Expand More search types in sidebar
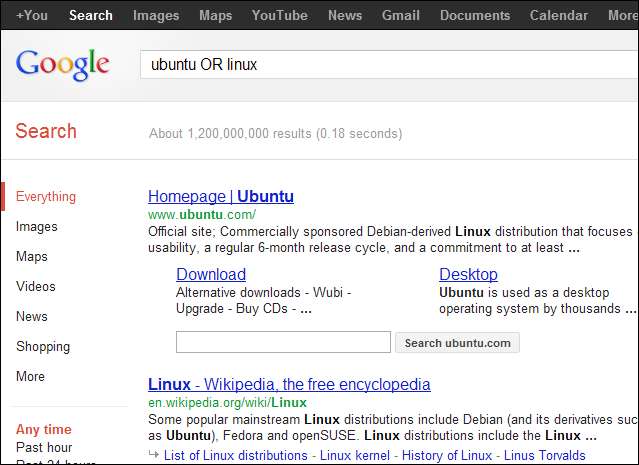This screenshot has width=639, height=465. [31, 376]
